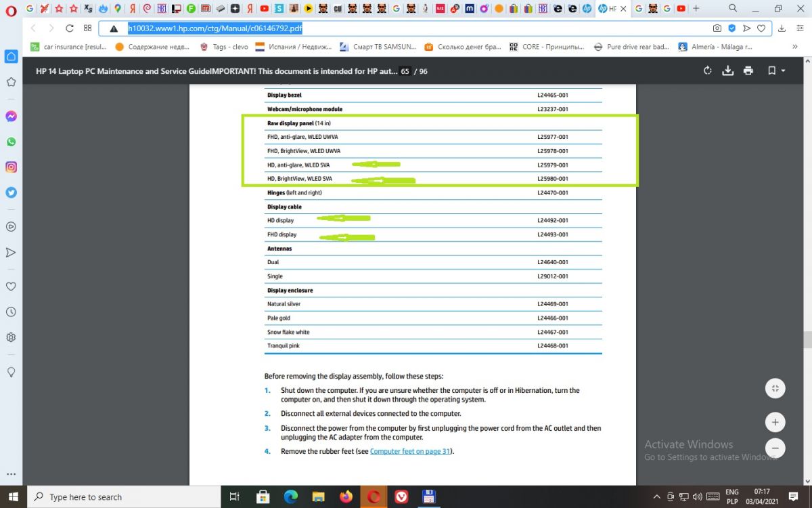Open 'Сколько денег бра...' bookmark
812x508 pixels.
(x=463, y=47)
